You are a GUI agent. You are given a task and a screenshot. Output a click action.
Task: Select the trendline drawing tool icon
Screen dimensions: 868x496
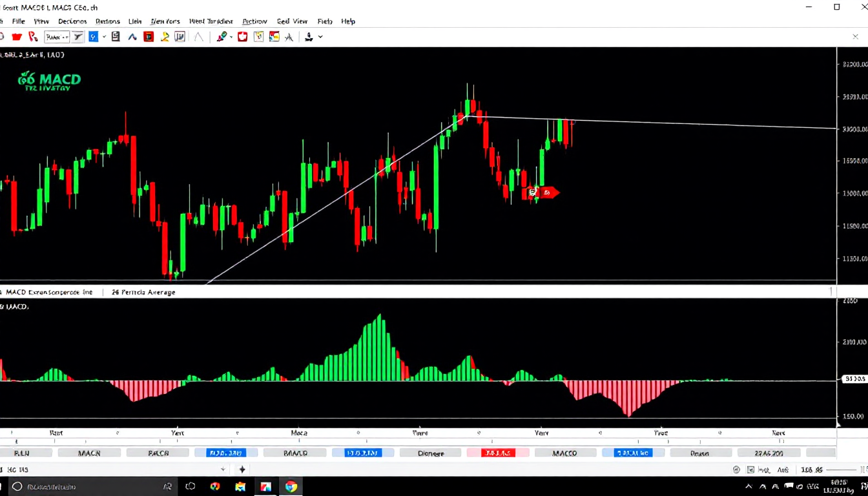point(198,37)
